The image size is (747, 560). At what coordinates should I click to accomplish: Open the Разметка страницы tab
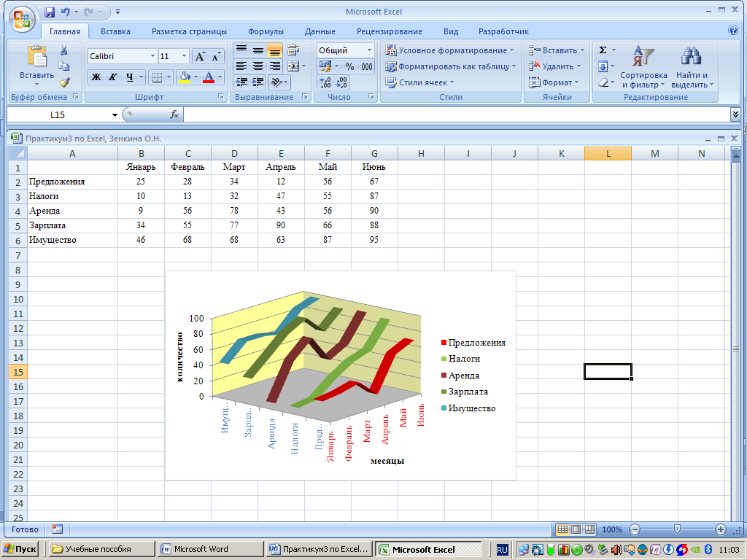pyautogui.click(x=189, y=31)
